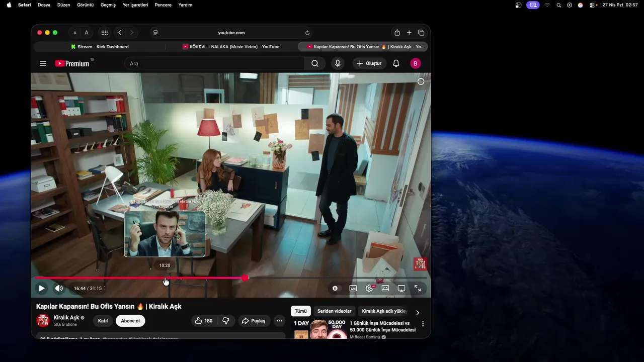Join the channel with Katıl button

(103, 321)
